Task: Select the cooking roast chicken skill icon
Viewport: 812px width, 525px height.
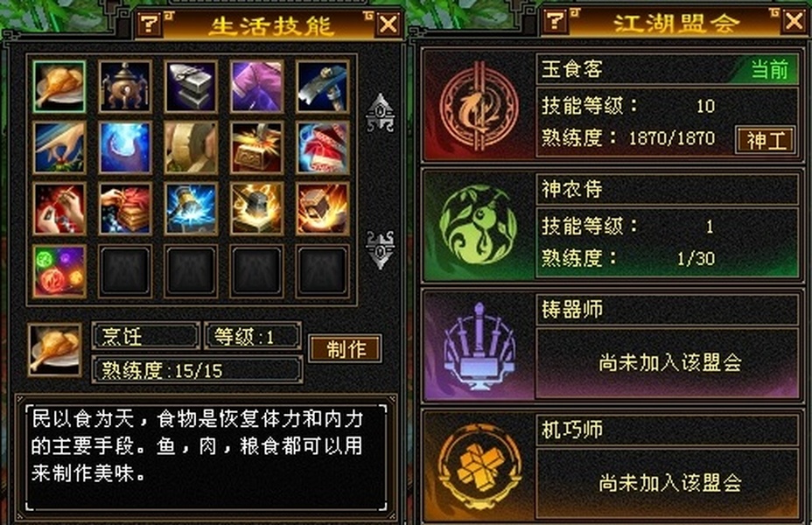Action: click(x=59, y=87)
